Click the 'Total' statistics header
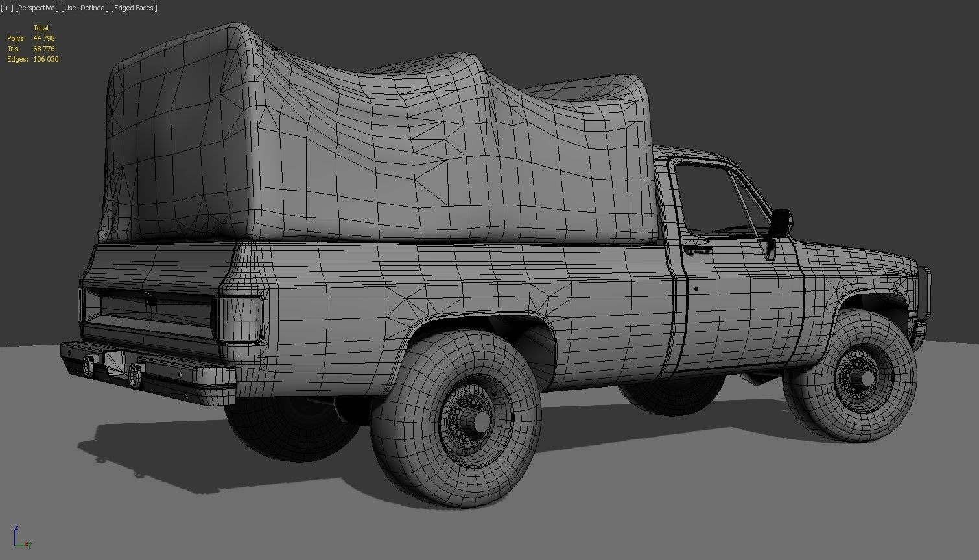 coord(41,28)
